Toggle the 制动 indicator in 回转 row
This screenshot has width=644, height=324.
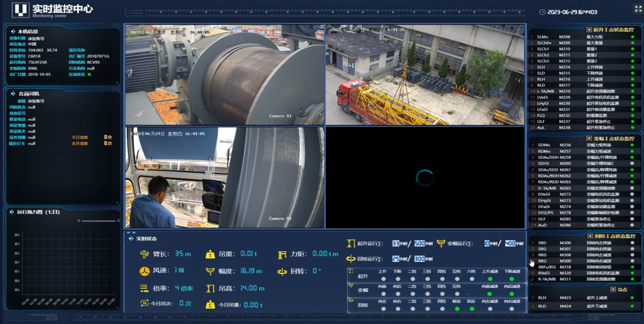point(456,309)
